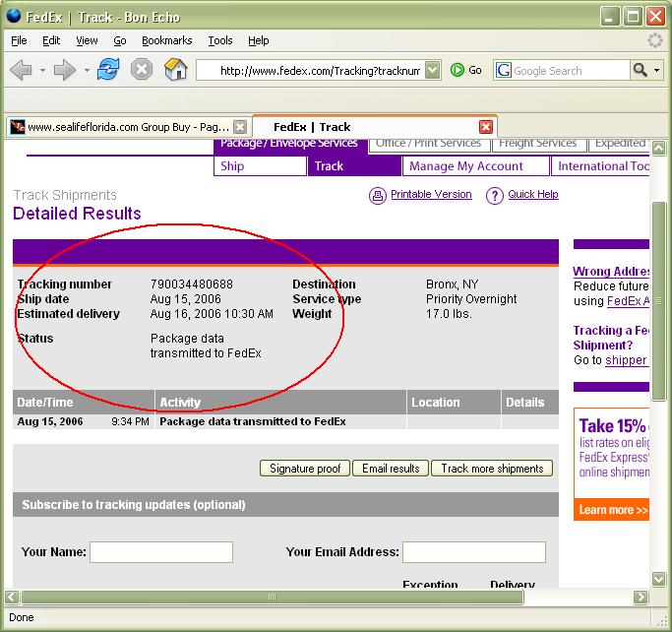Follow the FedEx Address link in sidebar
Image resolution: width=672 pixels, height=632 pixels.
click(628, 301)
